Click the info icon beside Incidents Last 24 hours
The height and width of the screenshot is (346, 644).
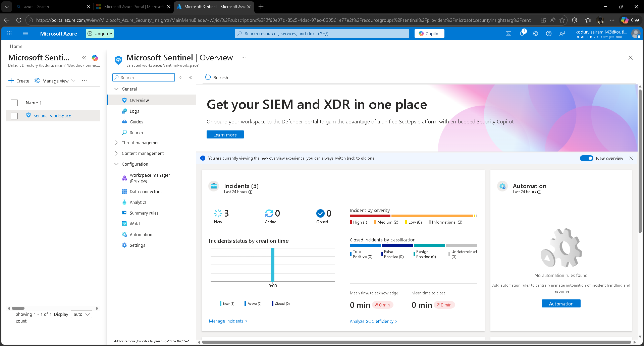(250, 192)
